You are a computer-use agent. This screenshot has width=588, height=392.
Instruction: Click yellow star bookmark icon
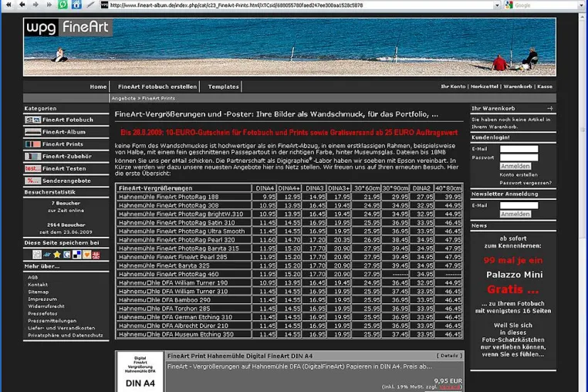coord(56,255)
